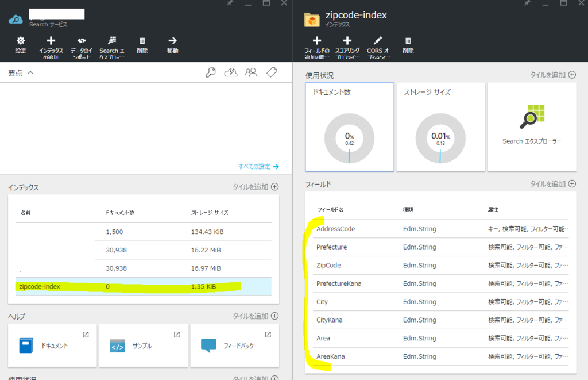Screen dimensions: 588x380
Task: Click フィールド名 column header
Action: click(330, 209)
